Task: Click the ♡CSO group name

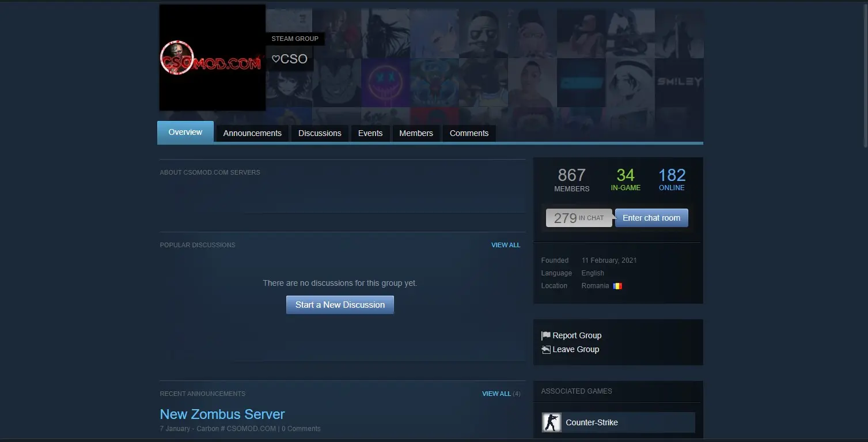Action: pyautogui.click(x=289, y=59)
